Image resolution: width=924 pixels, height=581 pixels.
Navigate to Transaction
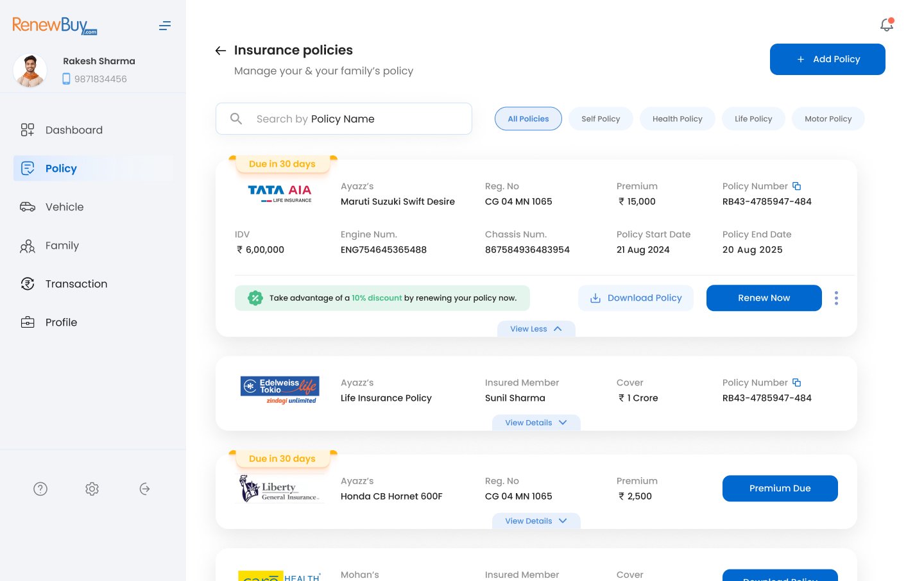(x=93, y=284)
